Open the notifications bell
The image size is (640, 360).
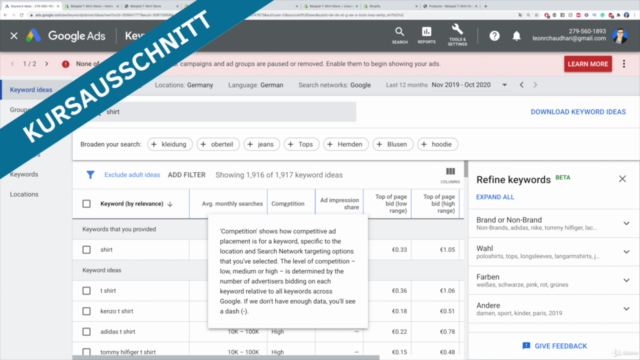pyautogui.click(x=516, y=36)
